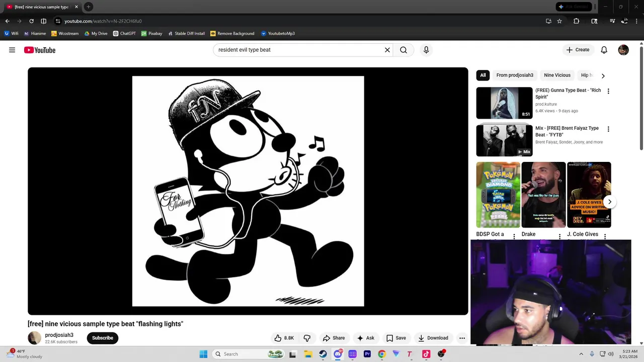644x362 pixels.
Task: Click the Ask button
Action: click(365, 338)
